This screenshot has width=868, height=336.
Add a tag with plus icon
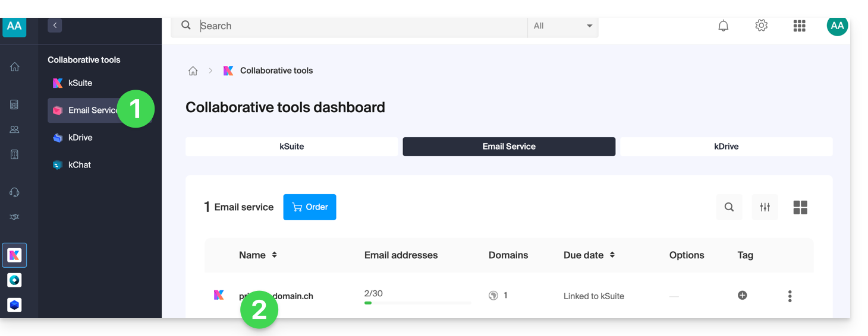[x=742, y=295]
